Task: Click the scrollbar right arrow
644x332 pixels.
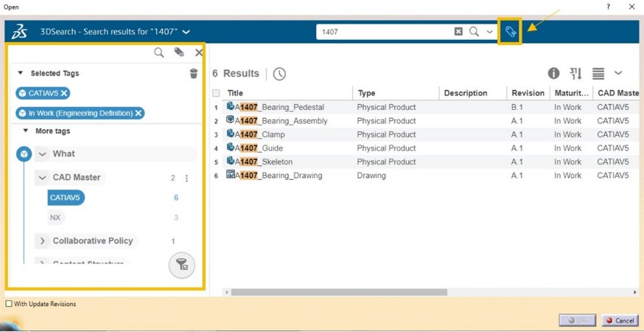Action: click(x=635, y=292)
